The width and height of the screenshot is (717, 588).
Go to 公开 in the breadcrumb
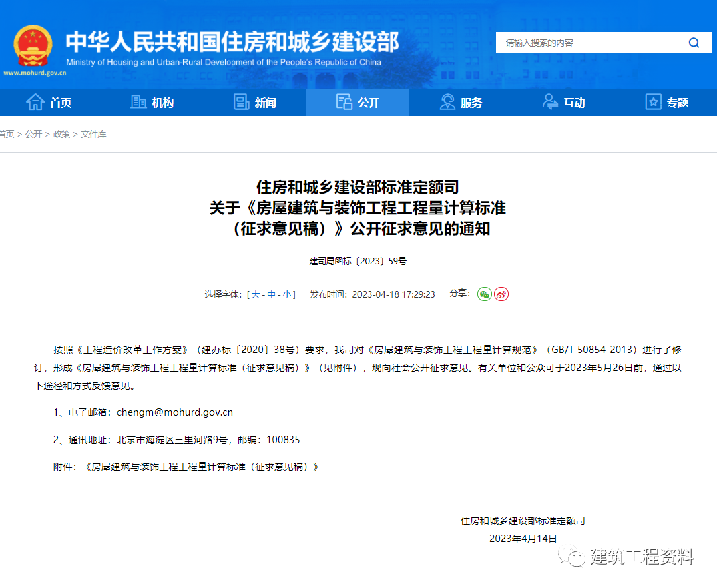tap(34, 134)
